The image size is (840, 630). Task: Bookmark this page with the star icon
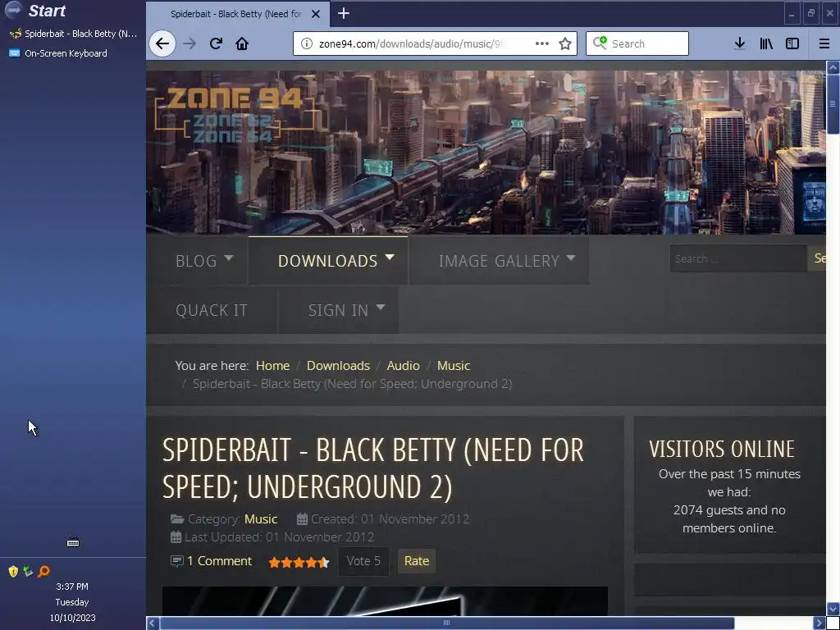click(x=565, y=43)
